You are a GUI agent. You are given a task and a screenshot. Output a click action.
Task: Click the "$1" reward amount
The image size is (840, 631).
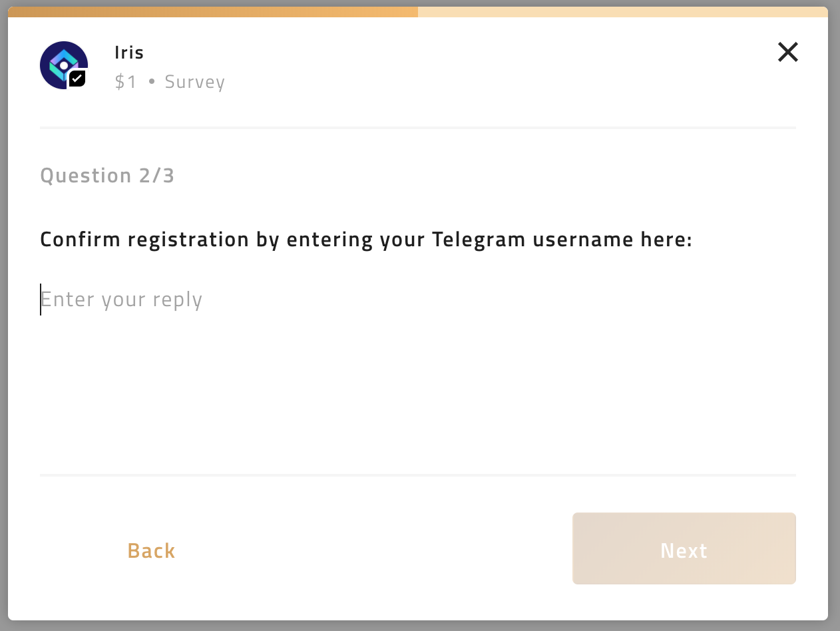125,82
